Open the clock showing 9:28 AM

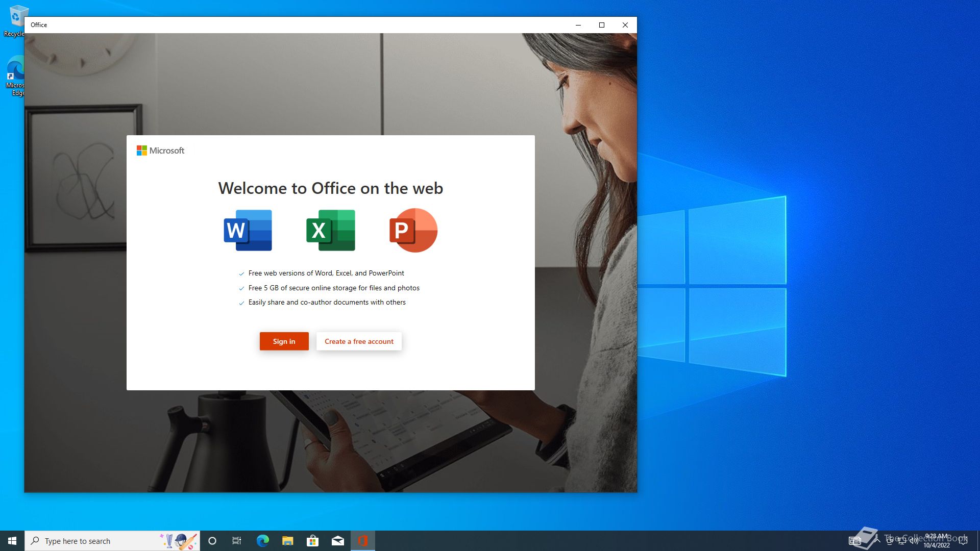coord(937,541)
